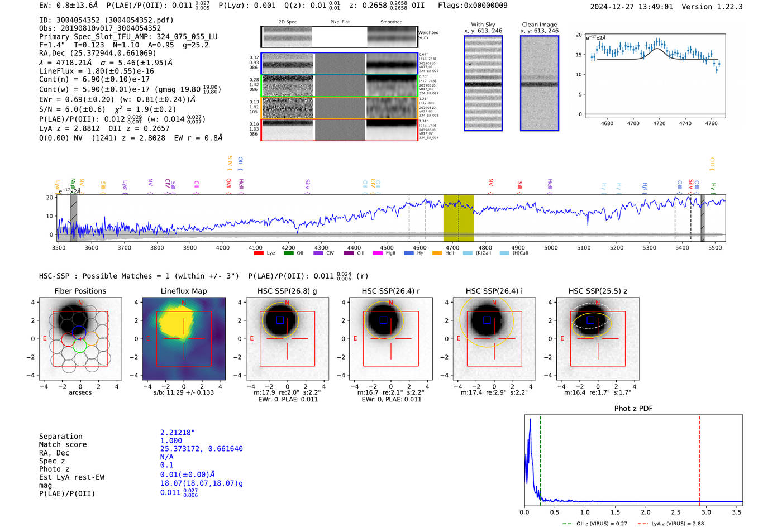Viewport: 782px width, 532px height.
Task: Select the 'EWr = 0.69(±0.20)' line
Action: point(77,99)
